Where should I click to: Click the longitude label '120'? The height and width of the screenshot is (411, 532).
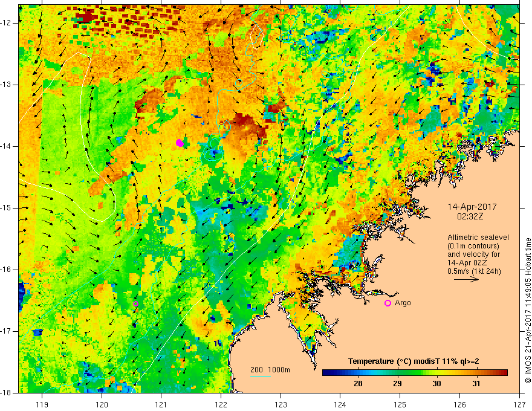(102, 404)
